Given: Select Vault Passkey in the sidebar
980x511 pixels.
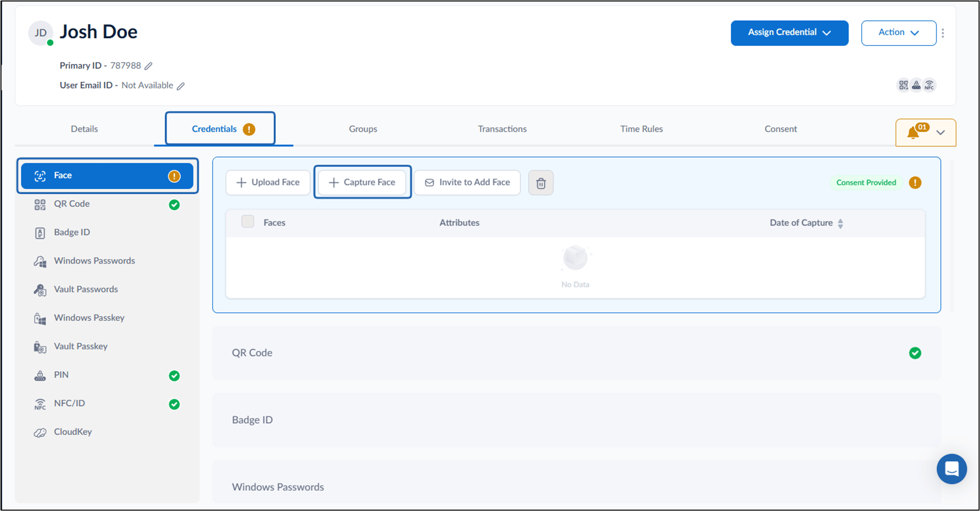Looking at the screenshot, I should 107,346.
